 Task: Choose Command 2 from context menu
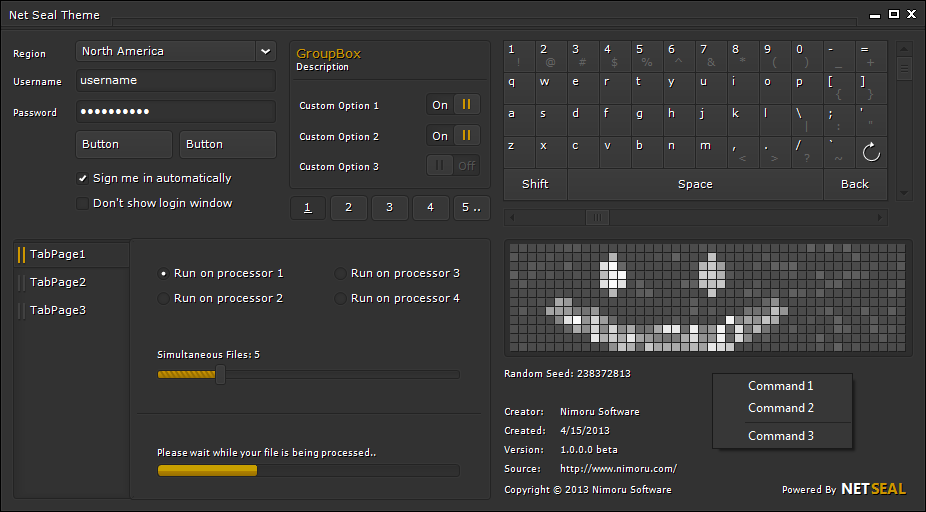(781, 408)
